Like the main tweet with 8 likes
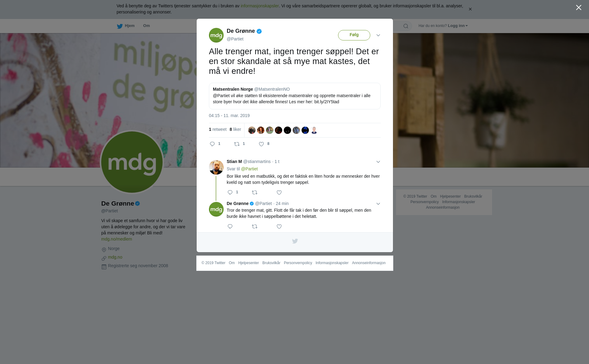Image resolution: width=589 pixels, height=364 pixels. pos(261,144)
